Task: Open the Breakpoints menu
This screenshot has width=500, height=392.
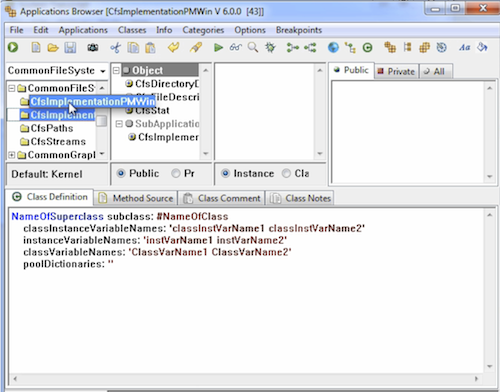Action: pyautogui.click(x=299, y=30)
